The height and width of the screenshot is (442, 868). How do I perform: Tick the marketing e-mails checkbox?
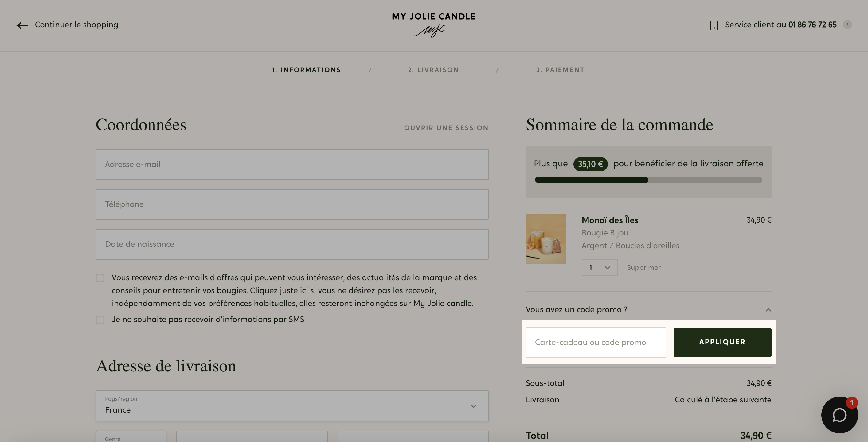[x=100, y=278]
